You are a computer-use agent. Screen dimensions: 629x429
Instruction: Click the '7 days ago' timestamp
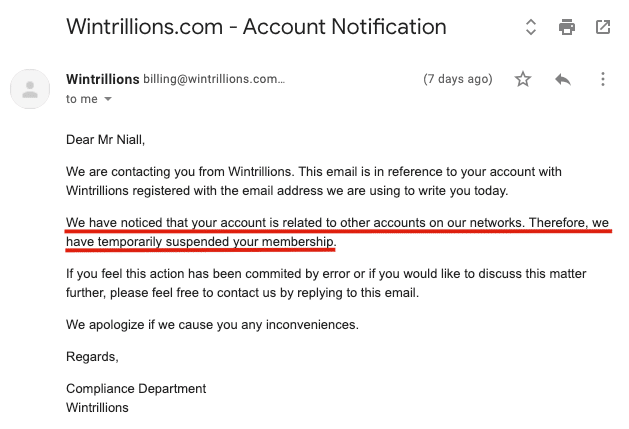(458, 79)
